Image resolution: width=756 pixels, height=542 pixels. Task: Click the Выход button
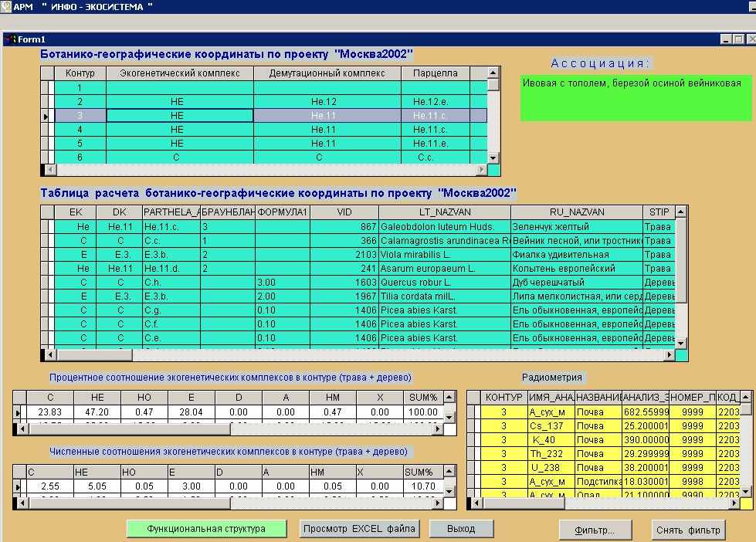461,529
